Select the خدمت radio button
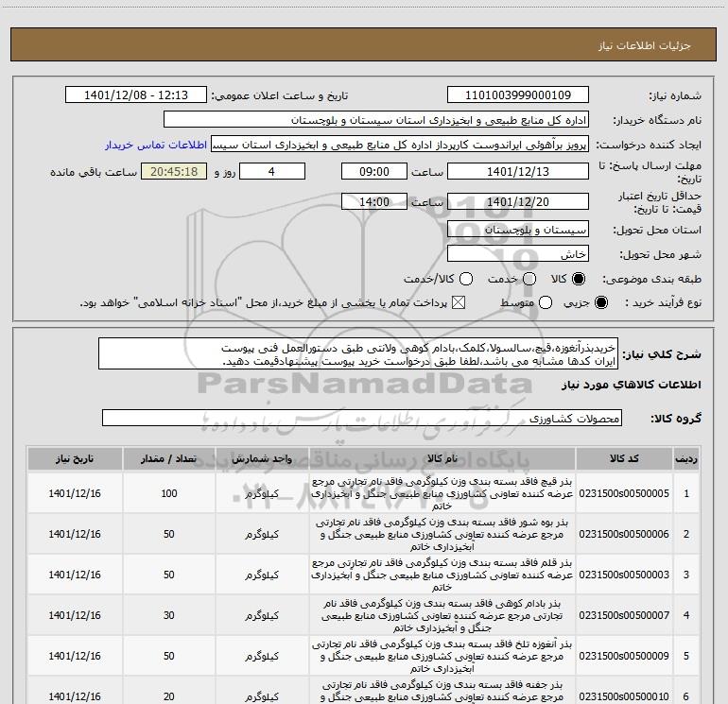Screen dimensions: 728x704 tap(529, 279)
